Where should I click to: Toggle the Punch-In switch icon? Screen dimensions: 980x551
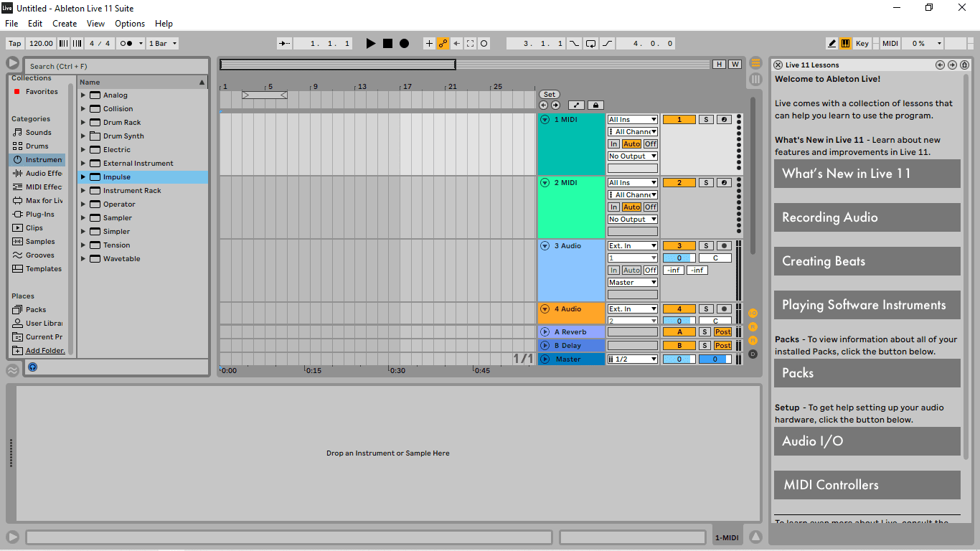(575, 44)
